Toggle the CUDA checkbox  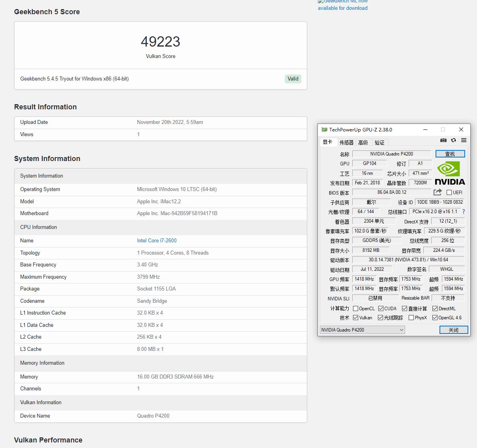[381, 309]
